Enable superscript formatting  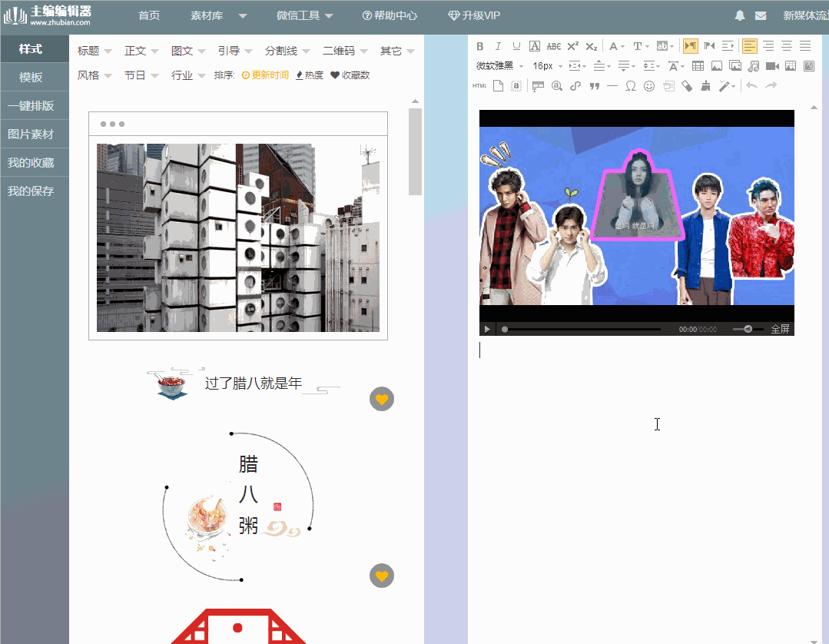[x=572, y=46]
